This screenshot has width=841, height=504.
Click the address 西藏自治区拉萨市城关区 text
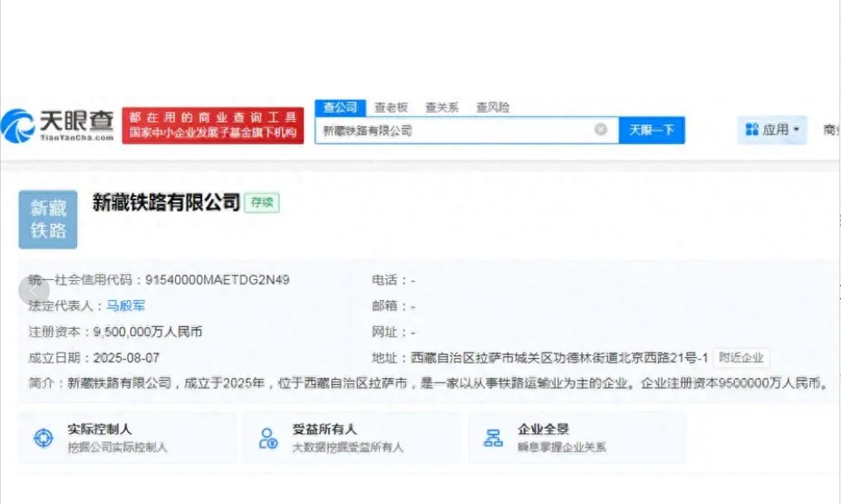coord(559,358)
